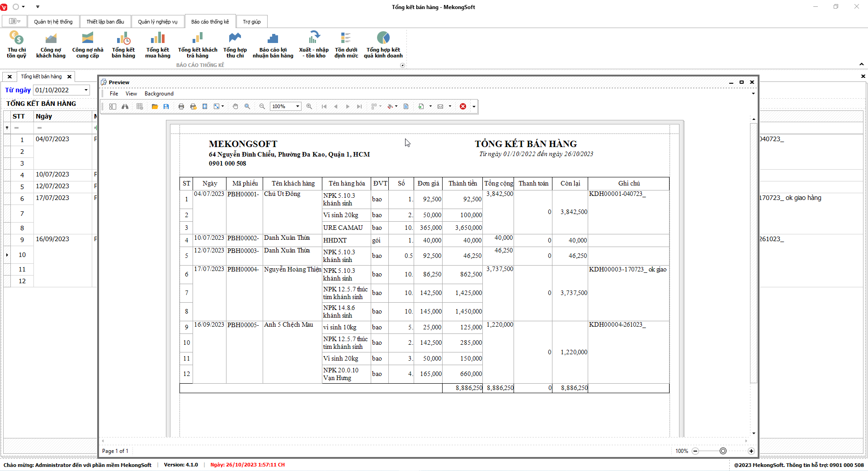Click the Print icon in Preview toolbar

[x=181, y=106]
